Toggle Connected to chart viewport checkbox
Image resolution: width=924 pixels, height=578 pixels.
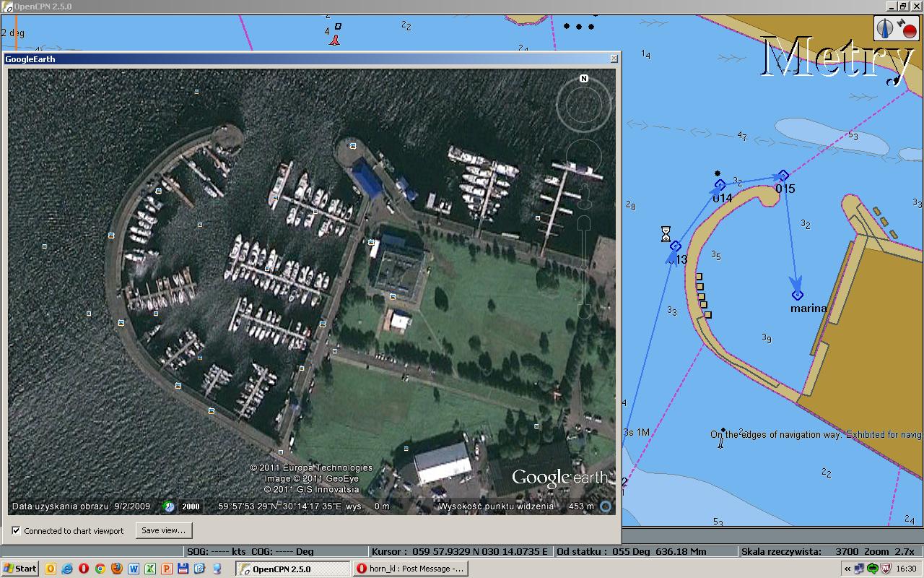coord(16,530)
